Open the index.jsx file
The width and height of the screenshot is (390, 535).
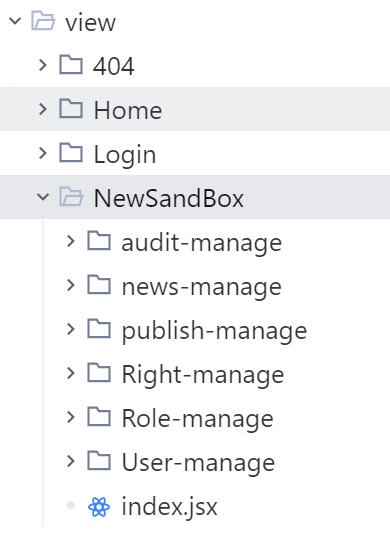pyautogui.click(x=170, y=507)
